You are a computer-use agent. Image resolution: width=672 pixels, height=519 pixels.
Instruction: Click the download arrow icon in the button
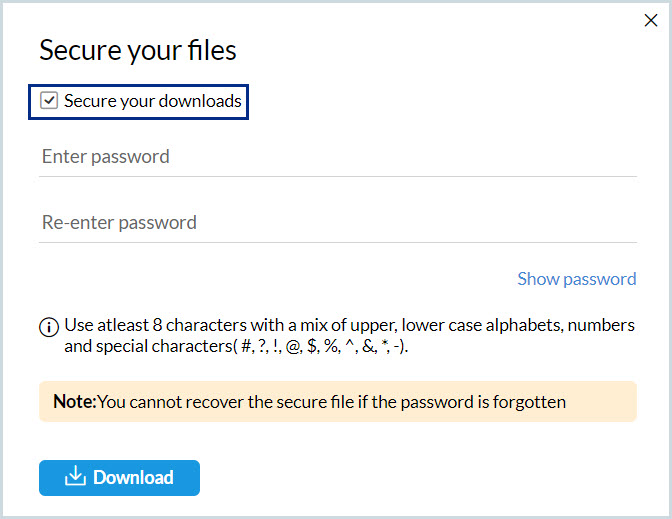coord(75,477)
